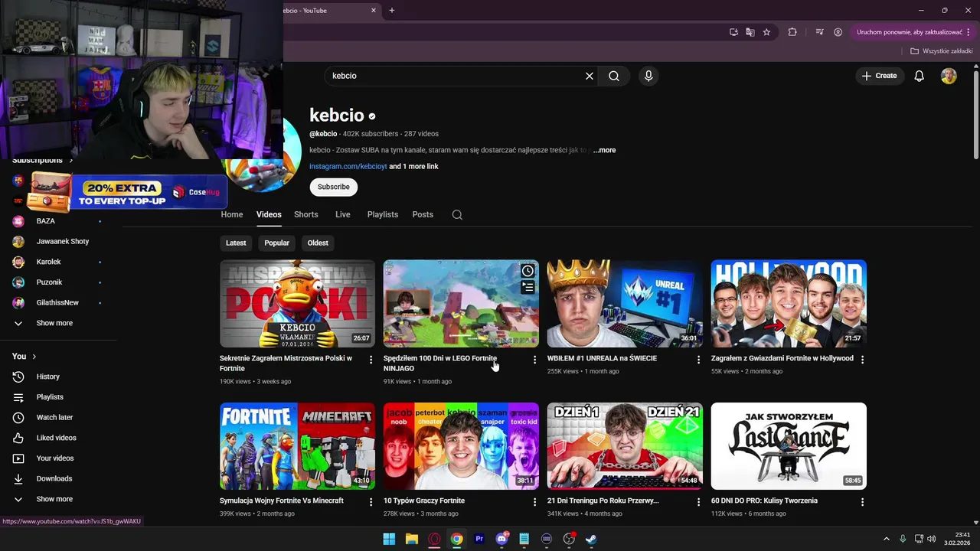980x551 pixels.
Task: Clear the kebcio search text with X
Action: (590, 76)
